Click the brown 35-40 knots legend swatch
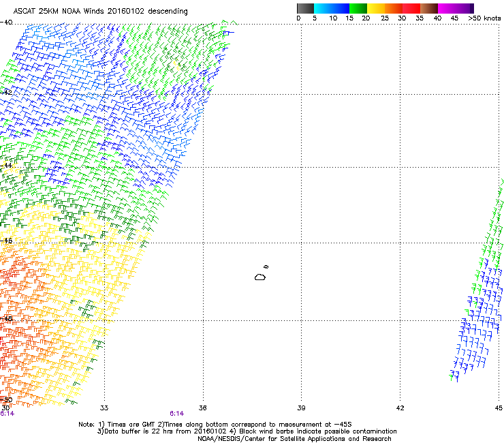 click(429, 8)
